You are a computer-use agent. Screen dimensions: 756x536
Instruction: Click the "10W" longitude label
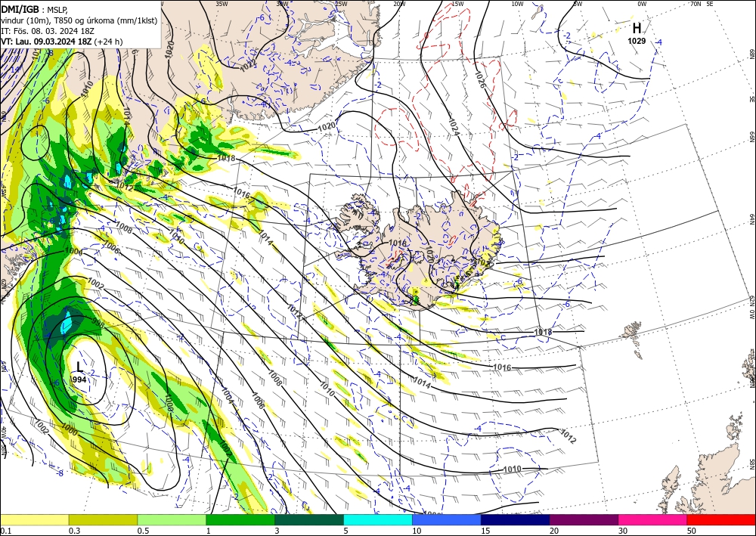[x=517, y=3]
